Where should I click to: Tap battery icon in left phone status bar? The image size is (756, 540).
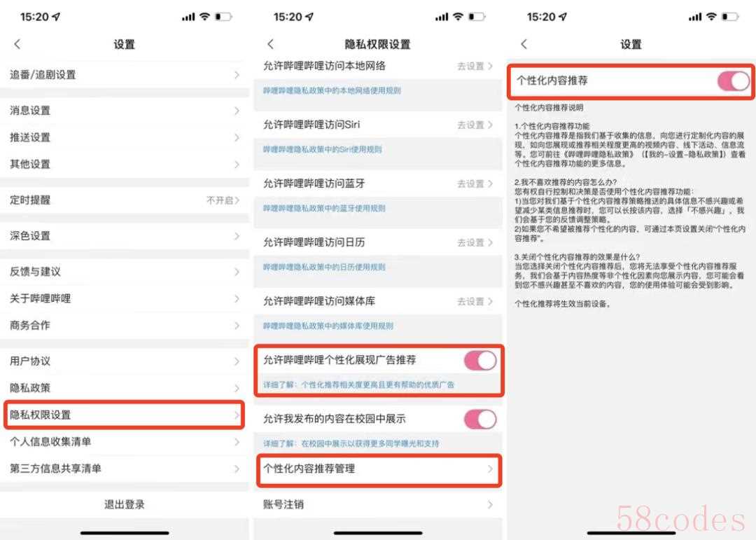pos(223,17)
